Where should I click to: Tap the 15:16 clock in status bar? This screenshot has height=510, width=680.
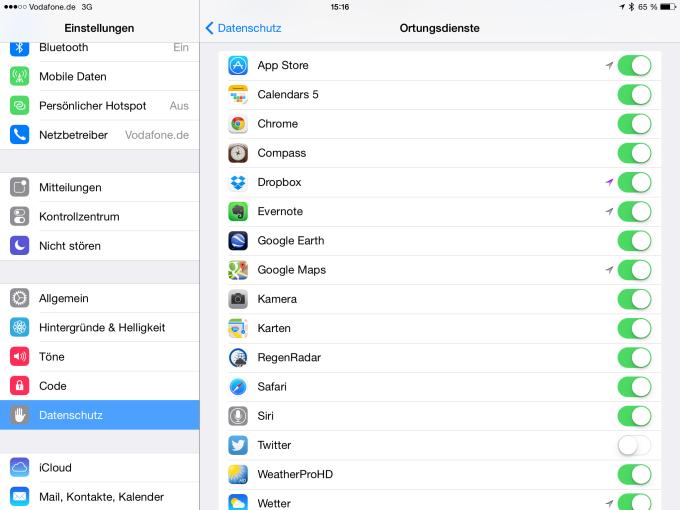pyautogui.click(x=340, y=7)
